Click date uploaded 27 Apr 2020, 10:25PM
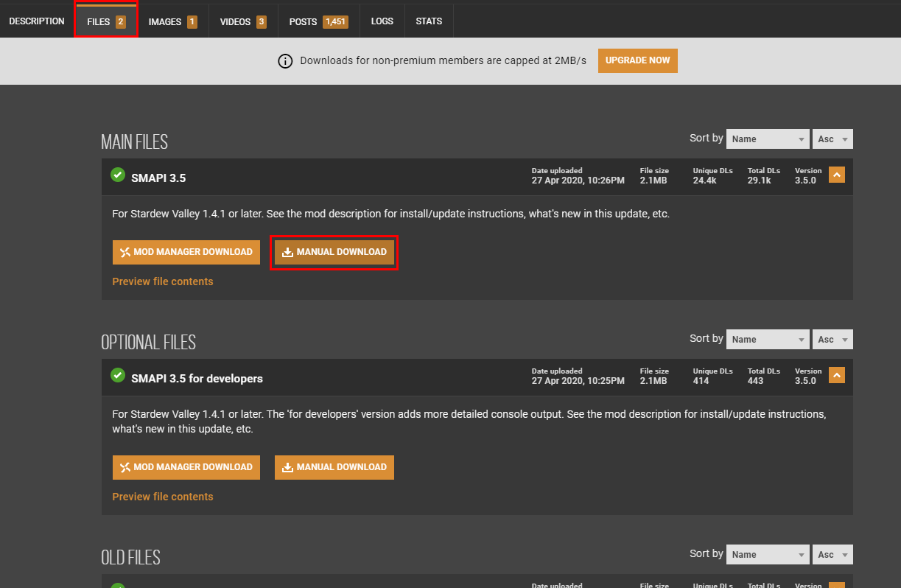 pos(578,381)
